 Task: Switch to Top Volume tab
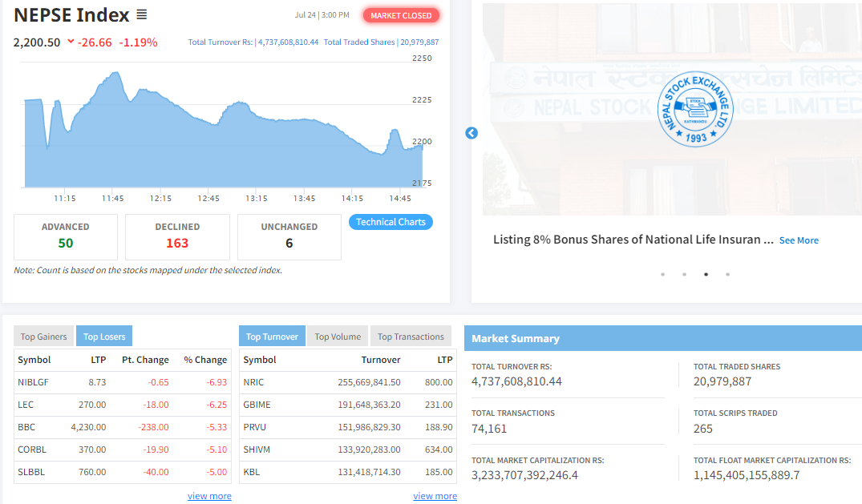click(x=338, y=337)
